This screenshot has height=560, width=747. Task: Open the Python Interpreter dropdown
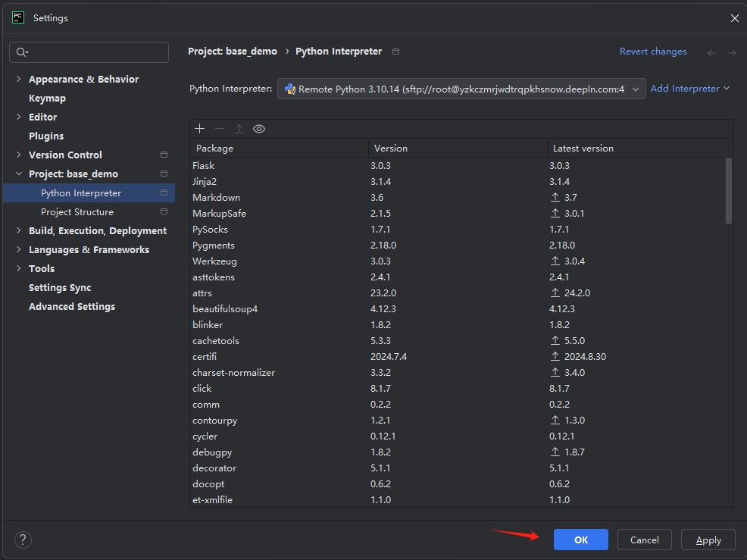point(461,89)
